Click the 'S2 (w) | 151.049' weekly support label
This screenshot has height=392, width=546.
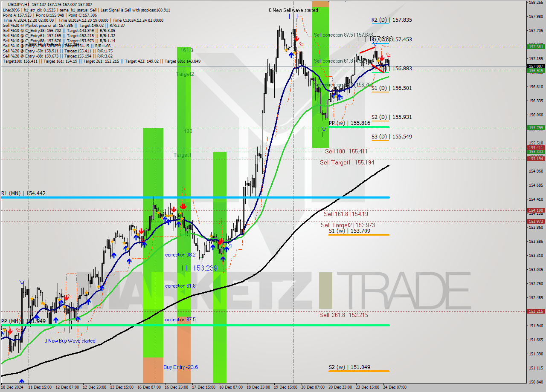[349, 367]
